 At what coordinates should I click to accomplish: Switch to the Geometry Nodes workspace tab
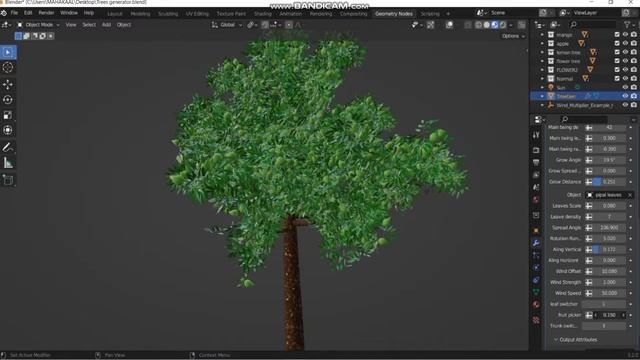(393, 13)
